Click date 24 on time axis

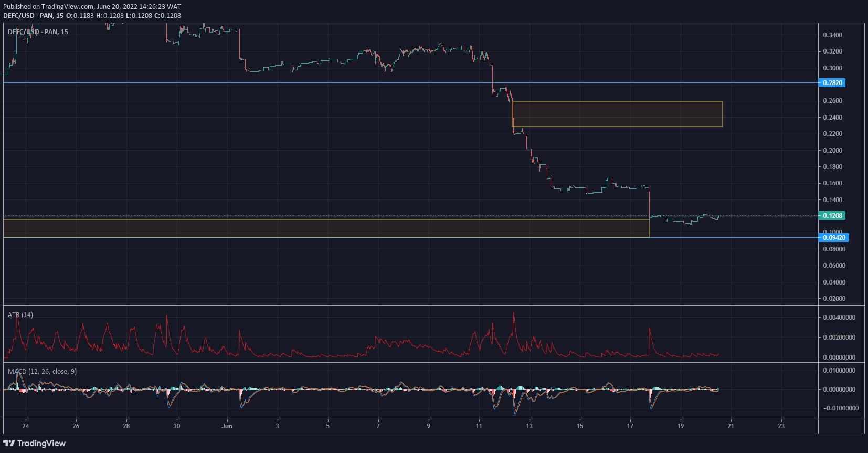click(26, 426)
